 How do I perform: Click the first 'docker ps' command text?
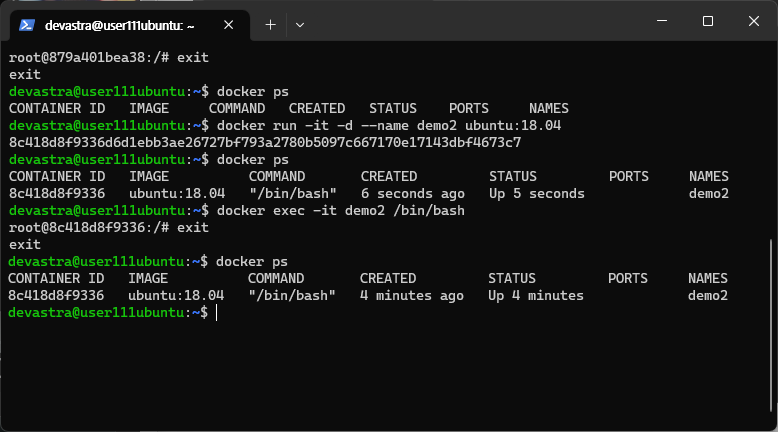[253, 92]
